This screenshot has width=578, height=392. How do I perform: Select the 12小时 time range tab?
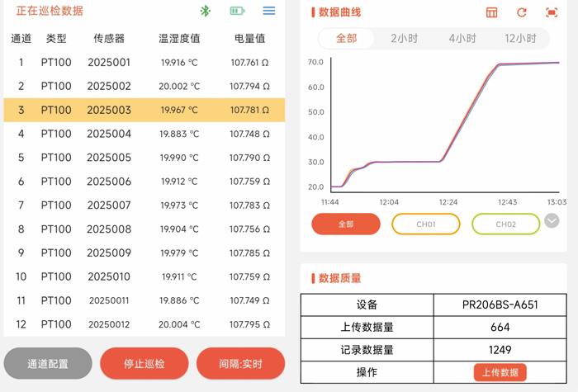pos(520,39)
